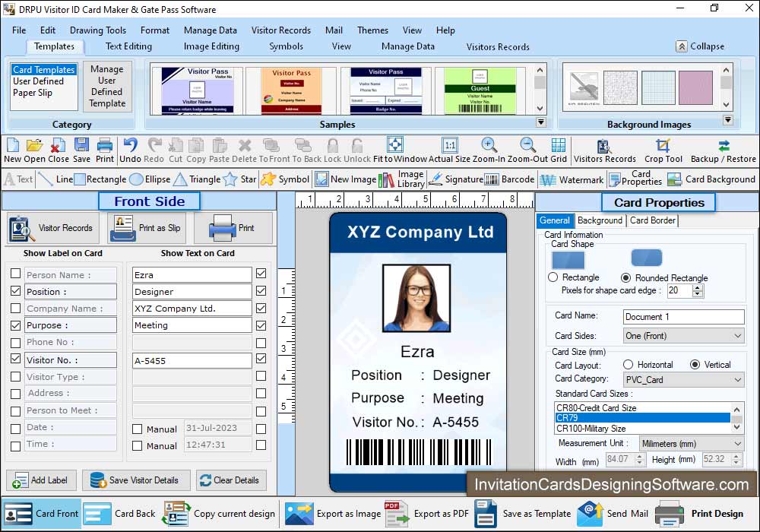Increase card Width stepper
The image size is (760, 532).
click(639, 457)
